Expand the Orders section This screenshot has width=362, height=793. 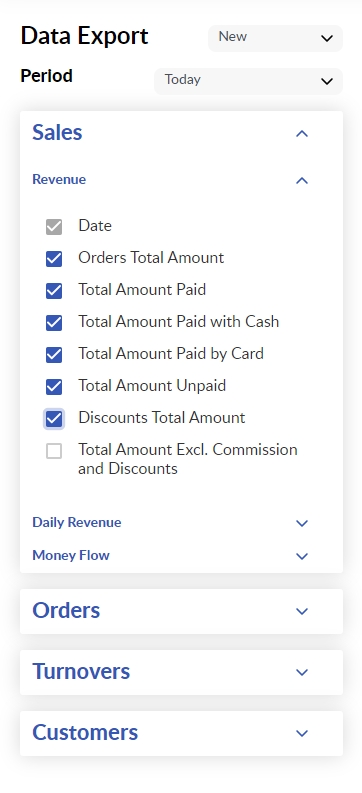182,611
